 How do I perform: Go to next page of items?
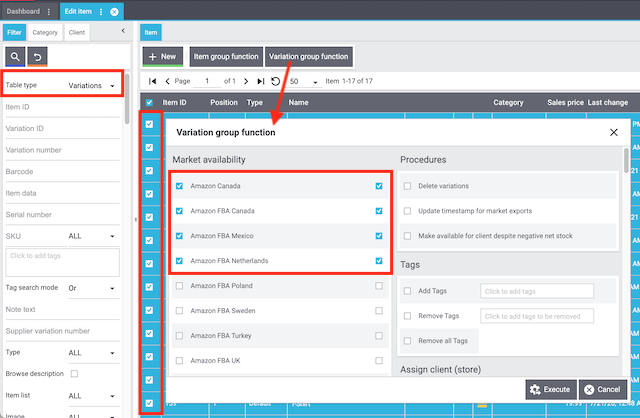point(247,81)
